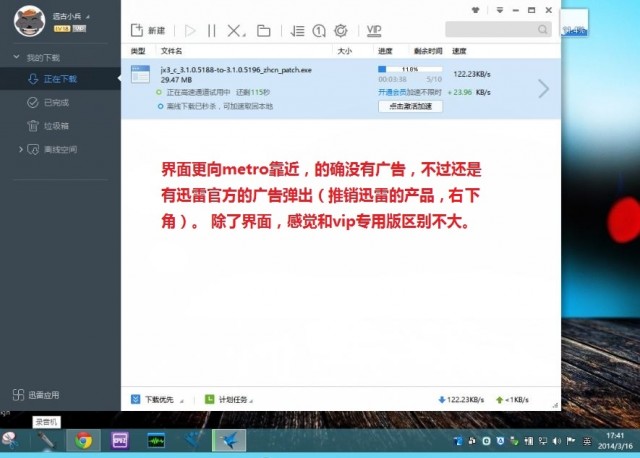Open the 下载优先 dropdown in the status bar

(x=157, y=400)
